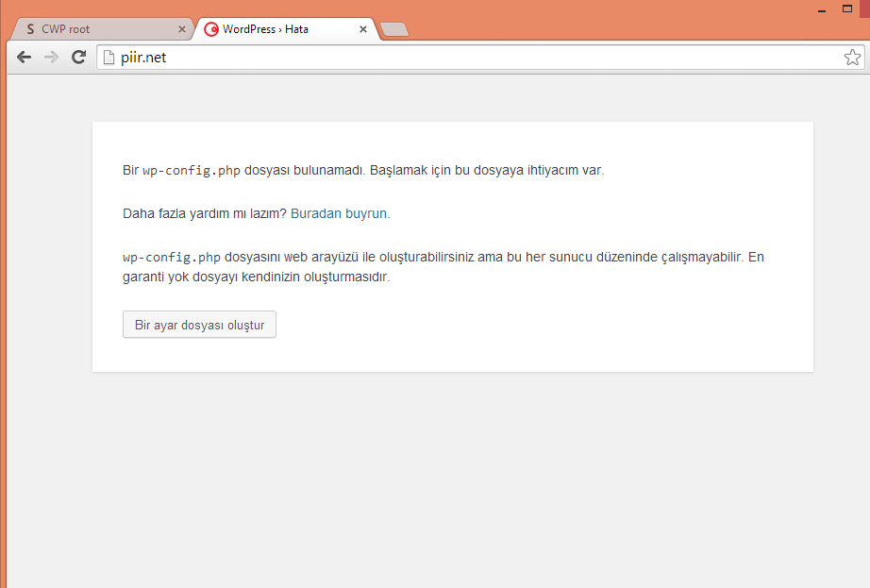Click the CWP root tab's S favicon

tap(30, 29)
